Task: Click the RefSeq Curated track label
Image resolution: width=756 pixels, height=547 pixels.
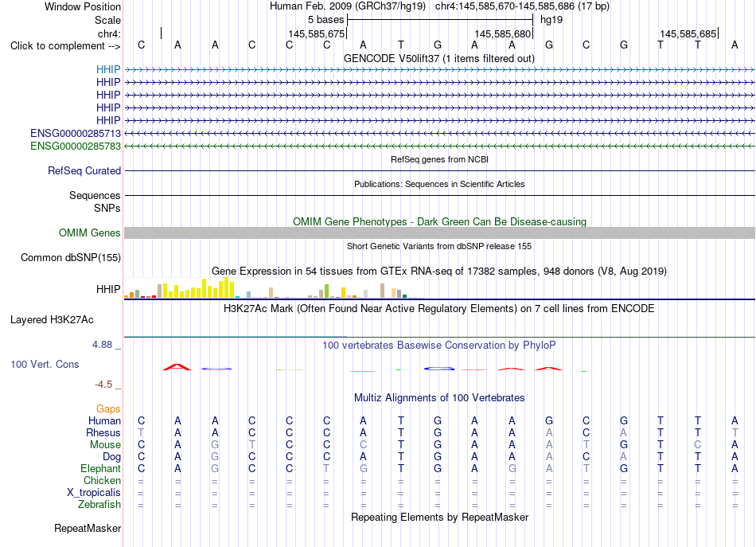Action: point(84,170)
